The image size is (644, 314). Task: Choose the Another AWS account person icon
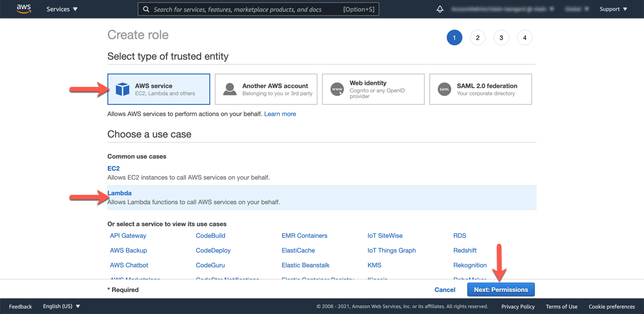coord(230,89)
